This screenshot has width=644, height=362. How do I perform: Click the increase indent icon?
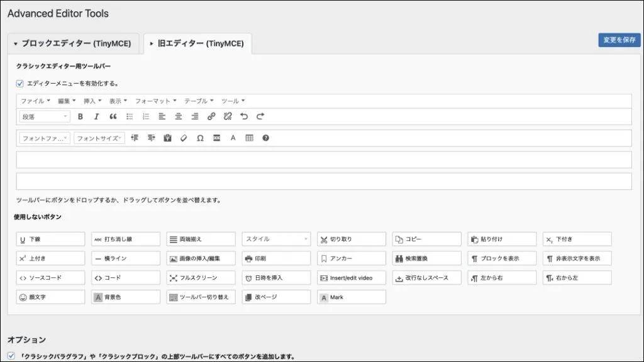click(151, 138)
